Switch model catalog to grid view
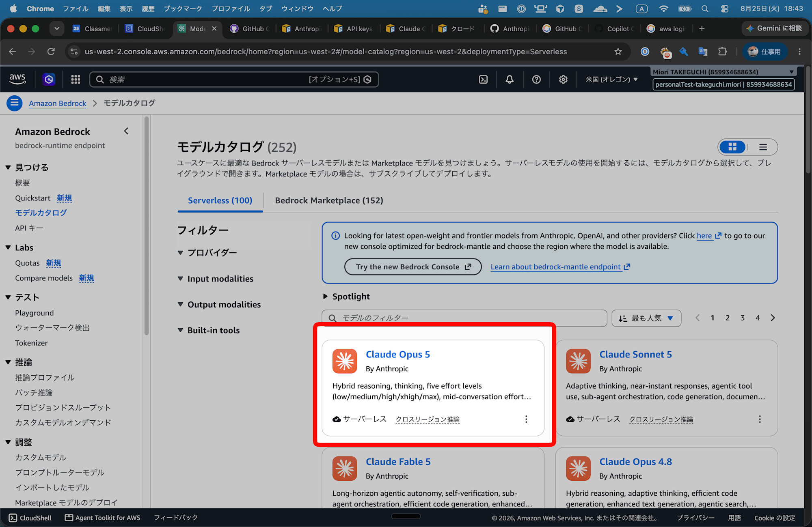 732,147
